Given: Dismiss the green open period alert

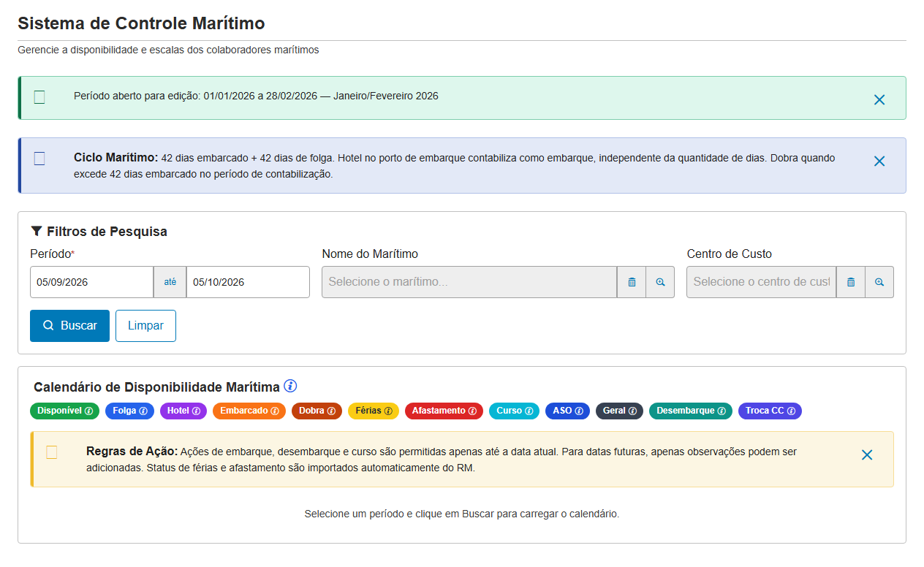Looking at the screenshot, I should [x=879, y=99].
